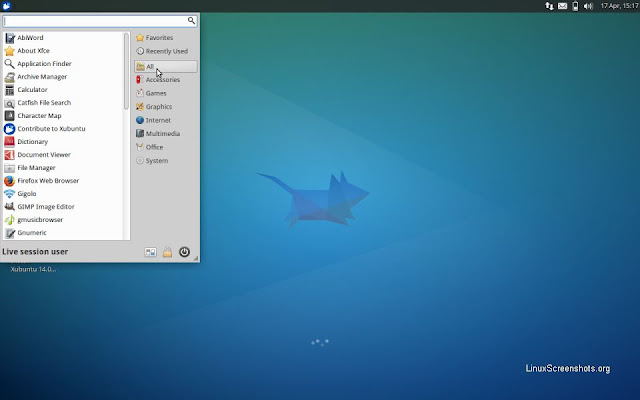Click the search magnifier in the menu field
Viewport: 640px width, 400px height.
click(x=191, y=20)
